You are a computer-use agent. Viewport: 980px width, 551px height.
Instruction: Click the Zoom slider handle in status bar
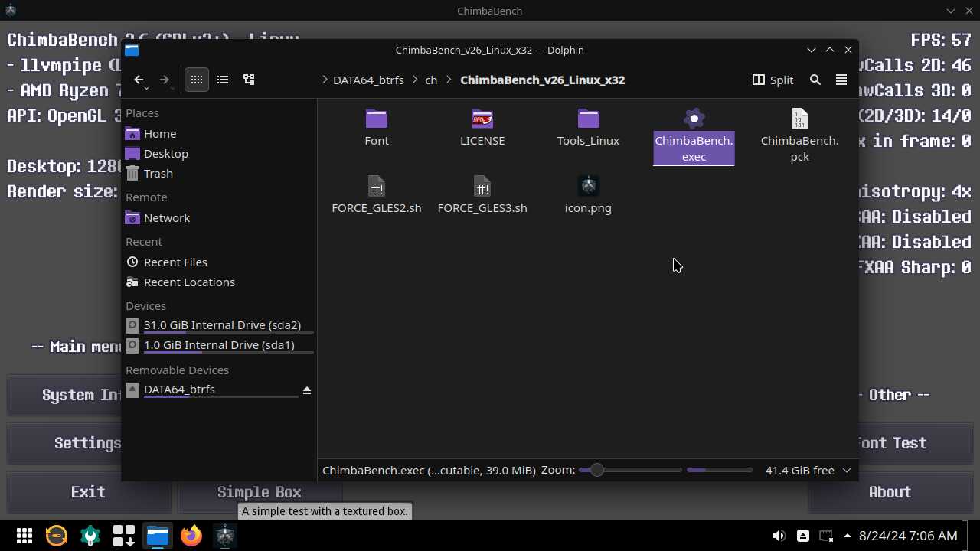click(596, 470)
